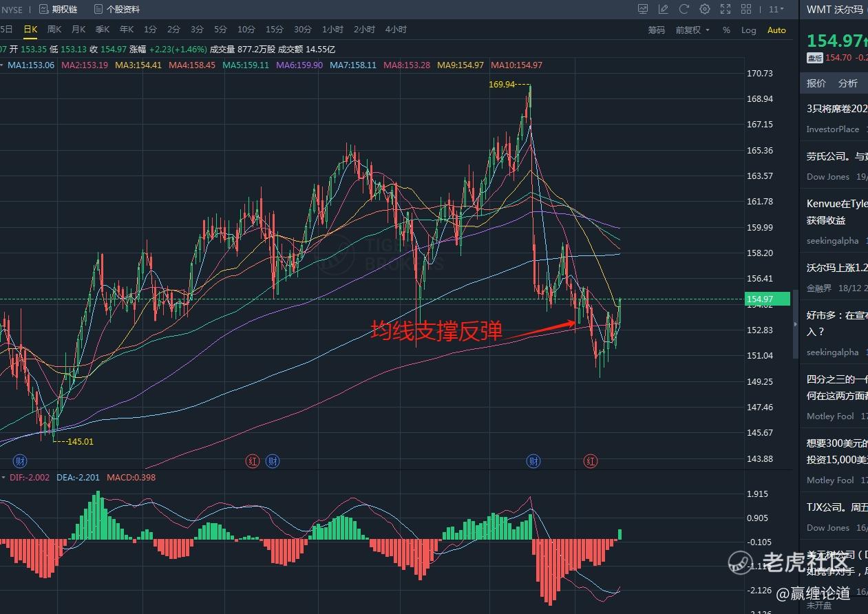Click the MA9:154.97 indicator label
This screenshot has width=868, height=614.
click(461, 65)
